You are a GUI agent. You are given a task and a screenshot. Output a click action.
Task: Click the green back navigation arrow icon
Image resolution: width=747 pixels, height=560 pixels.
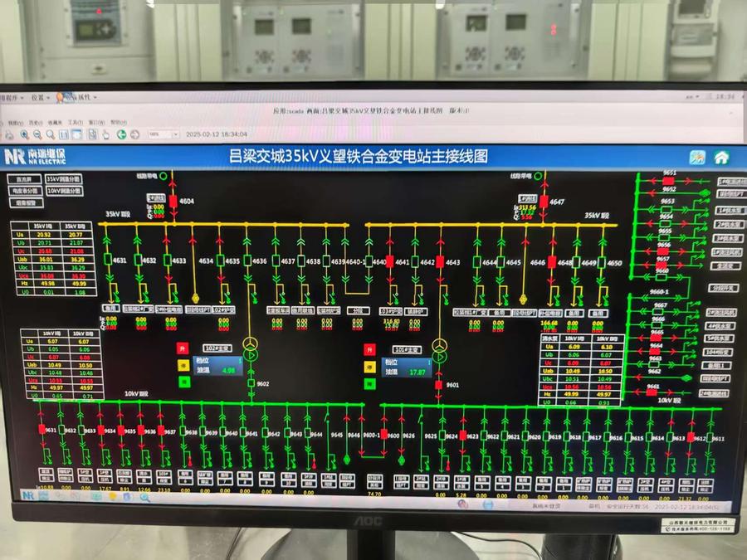[x=121, y=134]
